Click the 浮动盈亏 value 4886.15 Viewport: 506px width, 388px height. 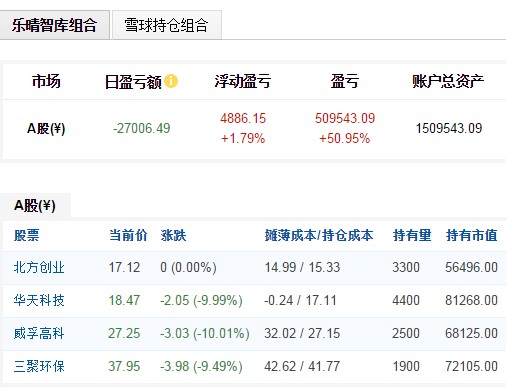(243, 118)
